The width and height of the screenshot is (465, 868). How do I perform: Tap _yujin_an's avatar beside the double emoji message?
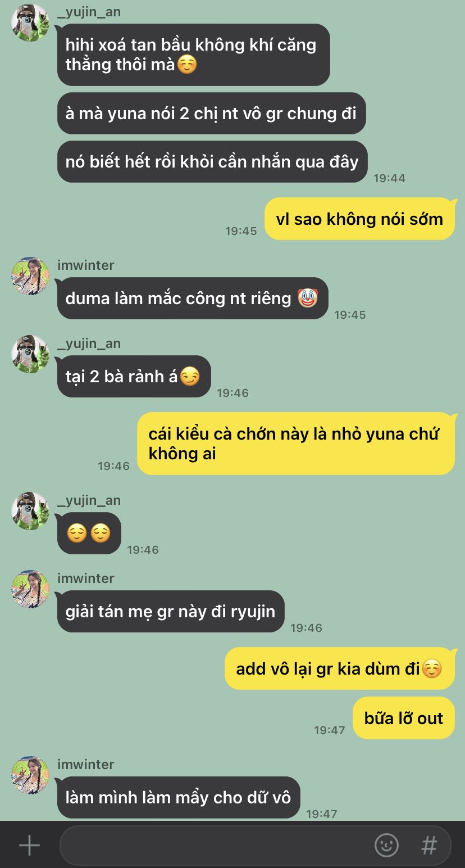coord(30,511)
